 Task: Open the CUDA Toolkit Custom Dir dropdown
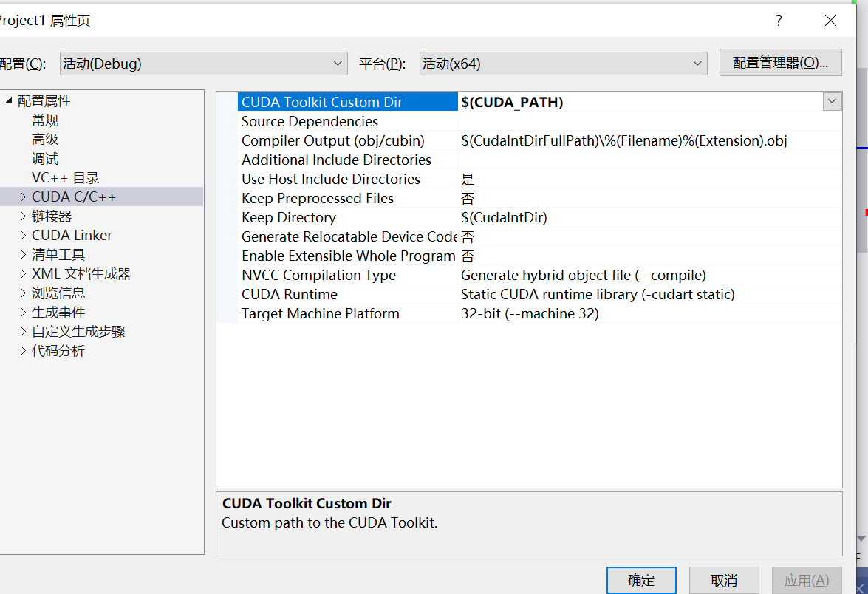pyautogui.click(x=832, y=101)
